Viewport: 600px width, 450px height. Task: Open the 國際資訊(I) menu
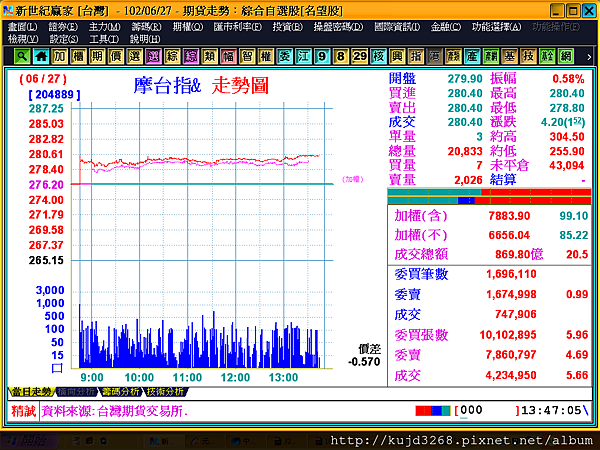397,27
